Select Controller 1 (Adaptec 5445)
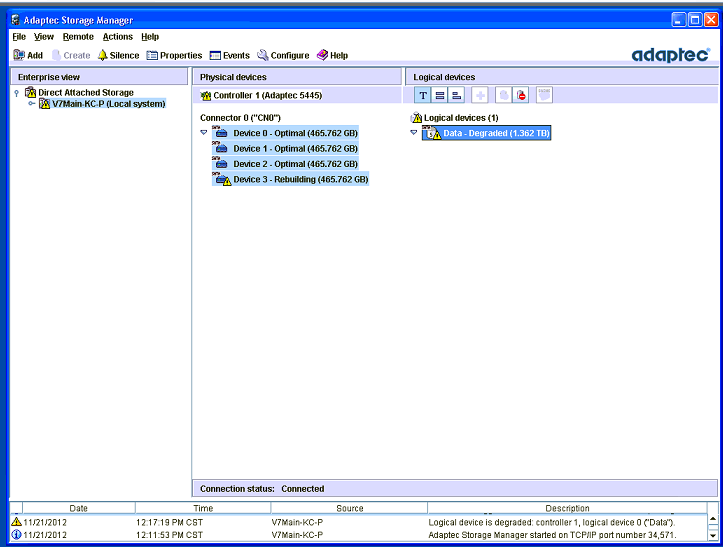The width and height of the screenshot is (723, 547). [267, 96]
